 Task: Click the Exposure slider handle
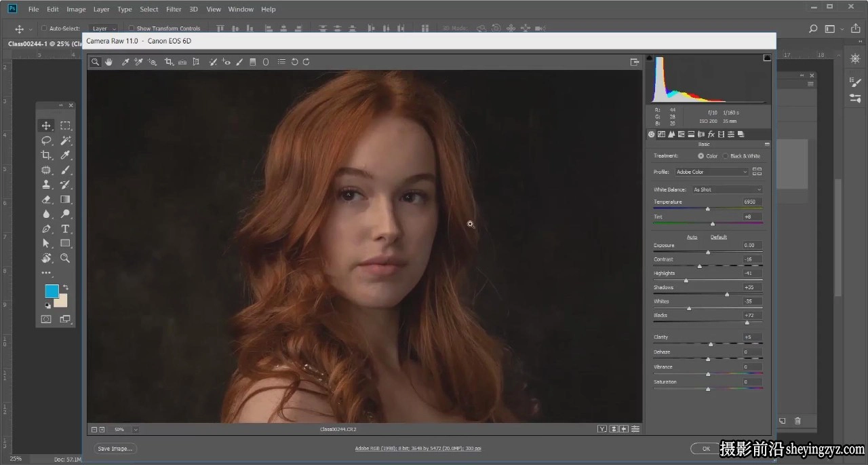(x=708, y=252)
